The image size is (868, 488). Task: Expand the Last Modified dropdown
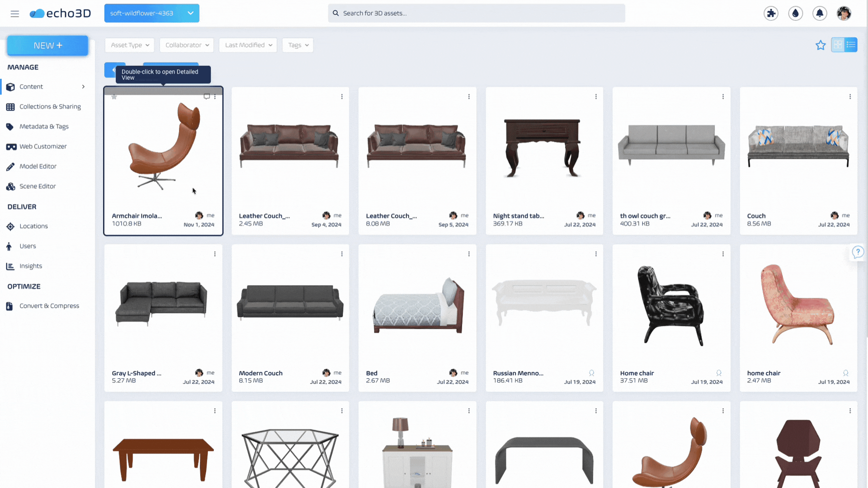248,45
